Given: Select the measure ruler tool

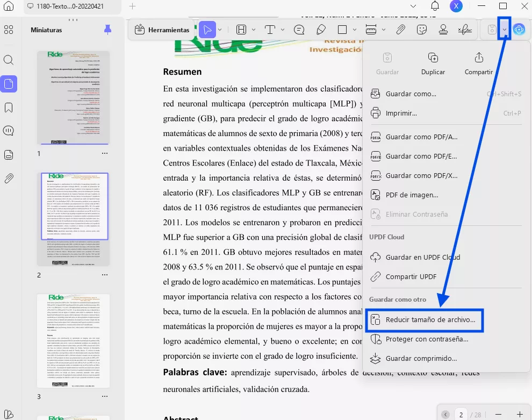Looking at the screenshot, I should pyautogui.click(x=371, y=30).
